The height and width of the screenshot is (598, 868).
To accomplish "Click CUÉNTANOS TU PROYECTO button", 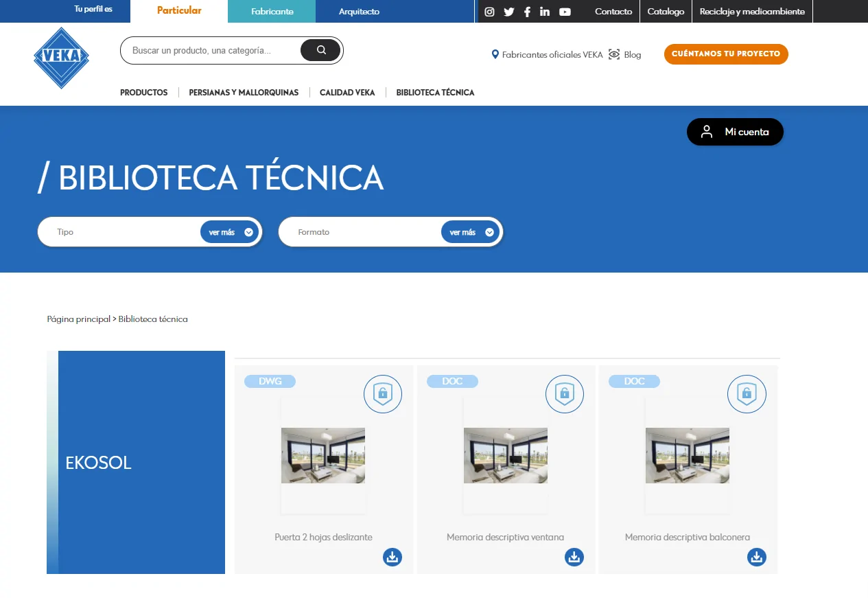I will pos(726,54).
